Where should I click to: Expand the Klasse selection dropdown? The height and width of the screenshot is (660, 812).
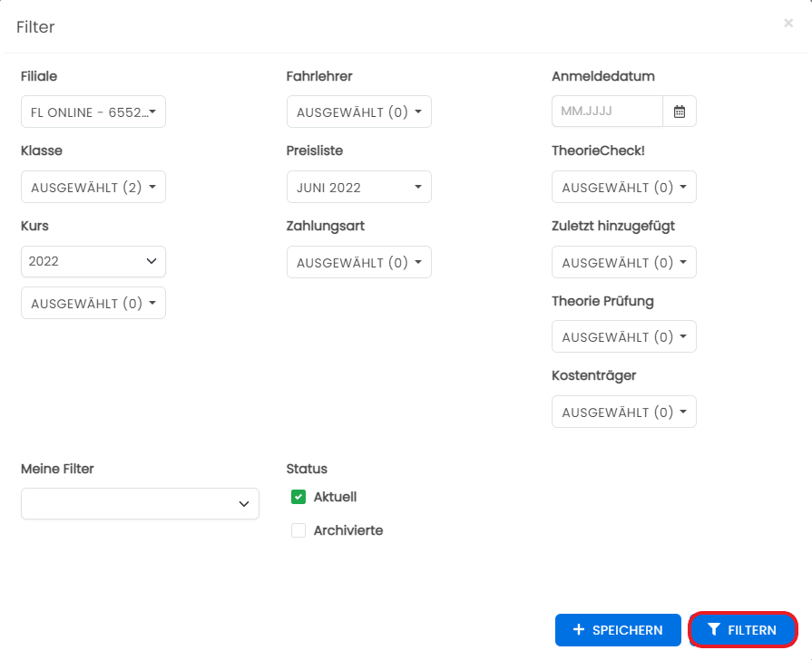(x=93, y=187)
